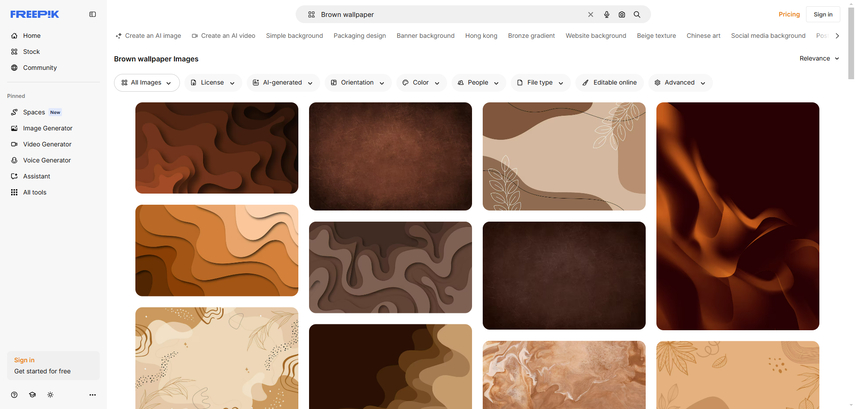The width and height of the screenshot is (855, 409).
Task: Open taupe liquid papercut thumbnail
Action: (x=390, y=267)
